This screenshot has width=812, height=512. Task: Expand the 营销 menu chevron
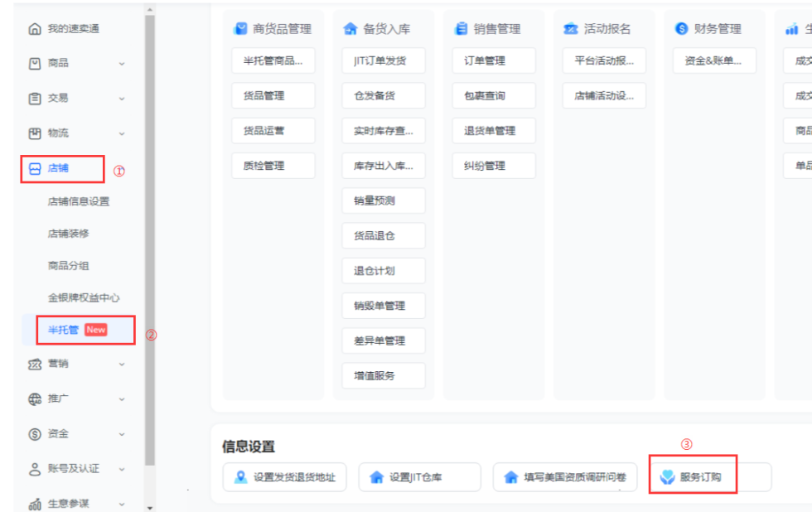coord(122,365)
